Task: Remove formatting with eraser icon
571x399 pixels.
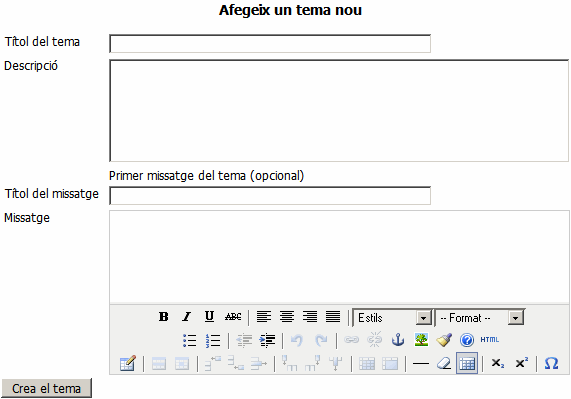Action: coord(444,363)
